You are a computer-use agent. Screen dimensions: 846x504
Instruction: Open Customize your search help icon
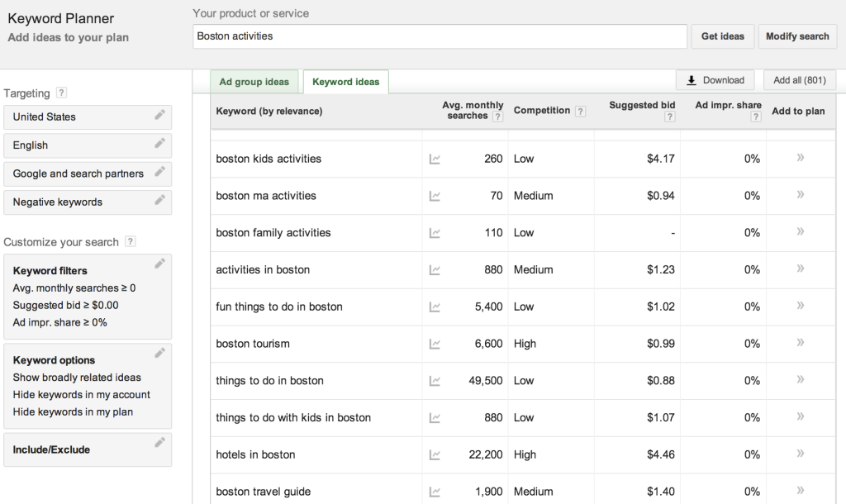coord(130,241)
